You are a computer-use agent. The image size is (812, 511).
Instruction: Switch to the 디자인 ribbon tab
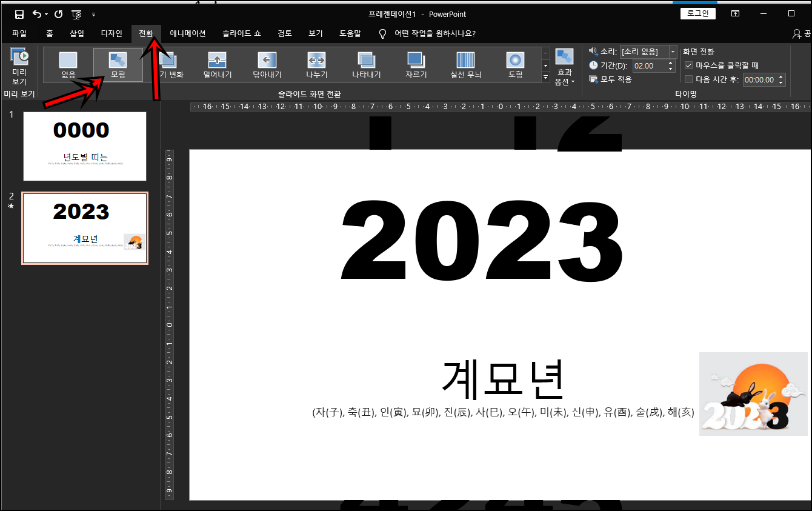click(111, 33)
